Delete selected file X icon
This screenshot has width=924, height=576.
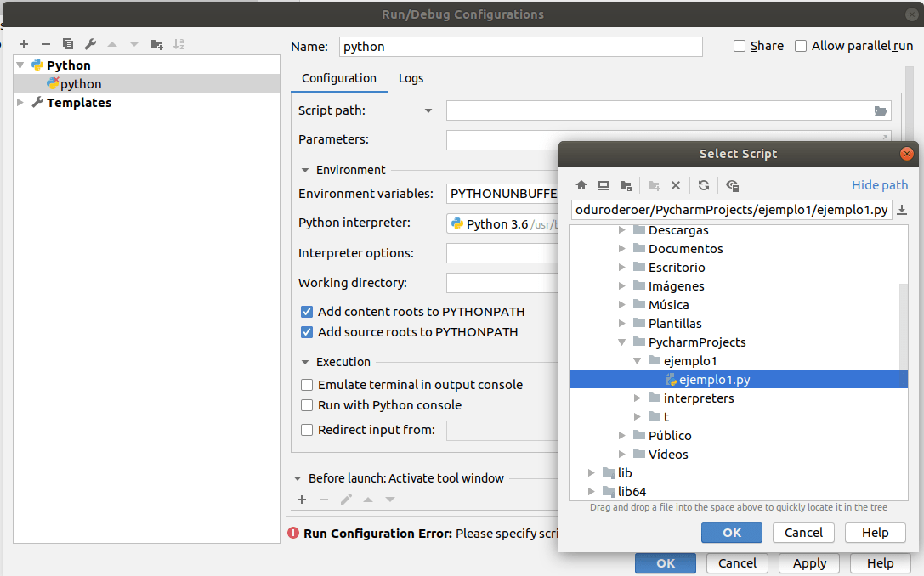point(676,185)
